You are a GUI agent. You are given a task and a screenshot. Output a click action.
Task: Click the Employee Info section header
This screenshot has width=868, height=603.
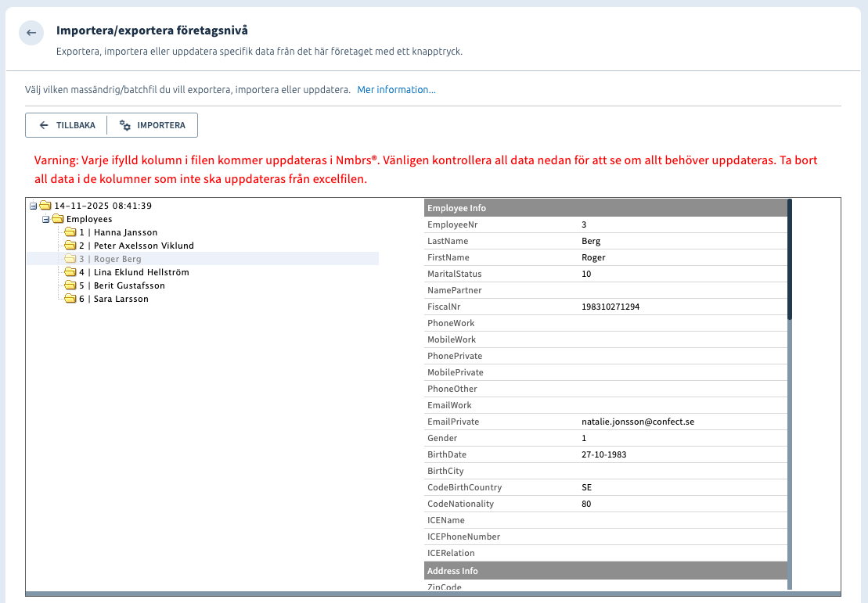605,208
